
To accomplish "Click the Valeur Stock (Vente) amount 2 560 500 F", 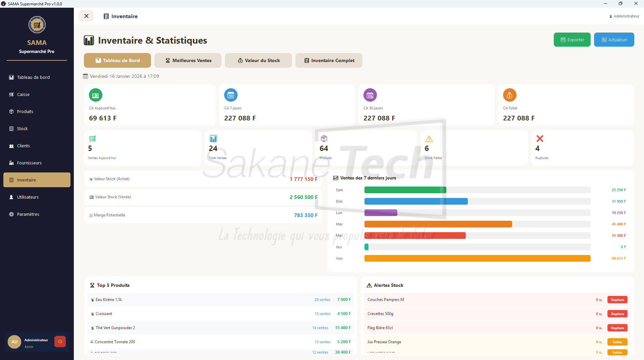I will pyautogui.click(x=303, y=197).
